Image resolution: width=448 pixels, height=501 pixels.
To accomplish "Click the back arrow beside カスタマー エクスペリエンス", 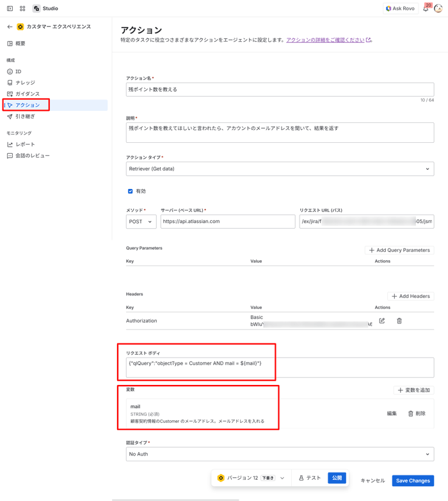I will tap(10, 27).
